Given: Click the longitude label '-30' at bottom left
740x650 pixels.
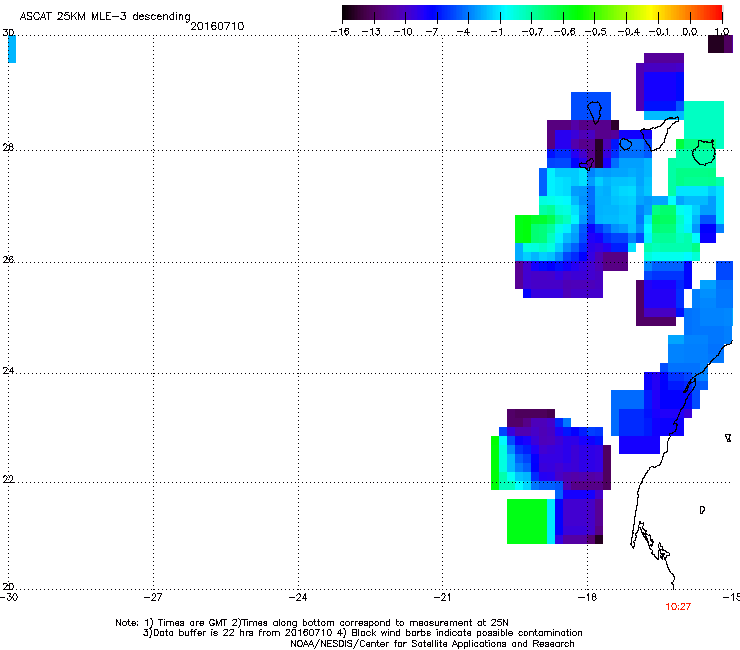Looking at the screenshot, I should pos(9,597).
